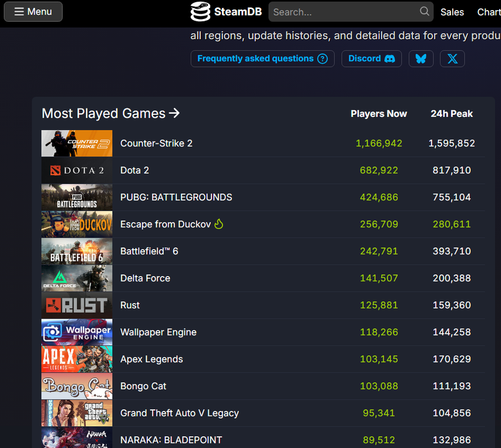Viewport: 501px width, 448px height.
Task: Open the Apex Legends thumbnail
Action: pos(77,359)
